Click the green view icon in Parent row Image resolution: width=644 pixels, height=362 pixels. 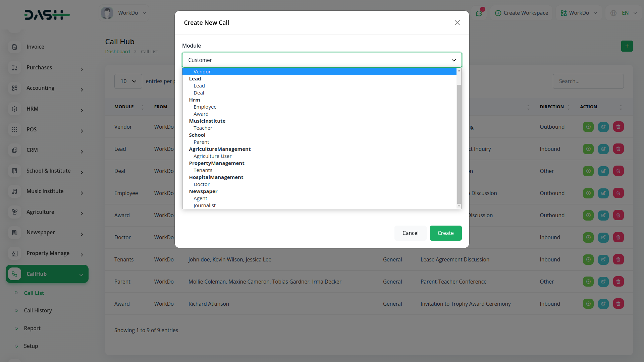click(x=588, y=282)
